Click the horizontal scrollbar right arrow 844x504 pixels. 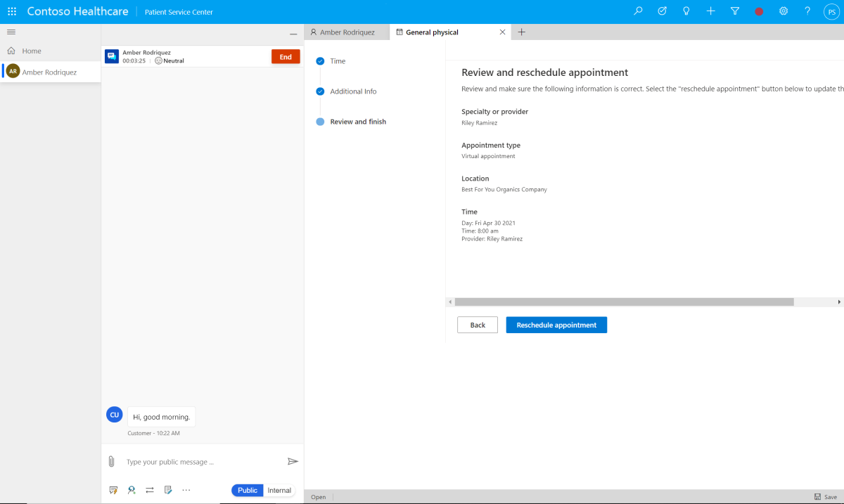click(839, 302)
